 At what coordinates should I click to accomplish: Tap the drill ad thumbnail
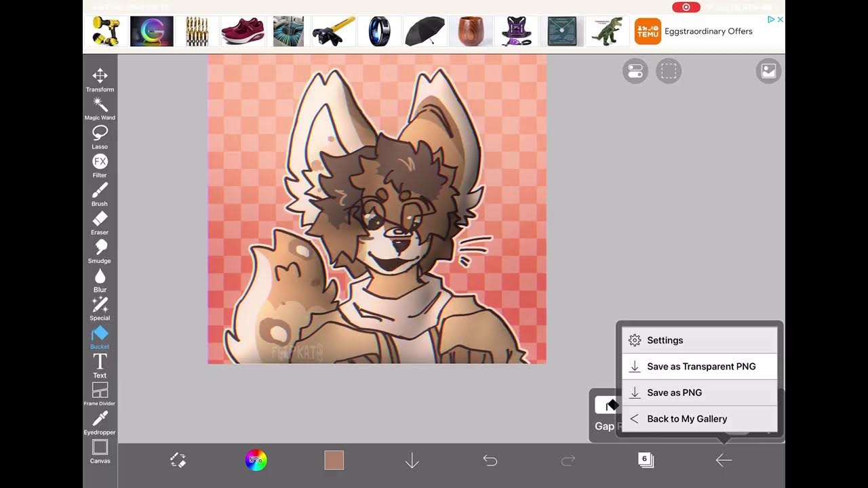click(x=106, y=31)
